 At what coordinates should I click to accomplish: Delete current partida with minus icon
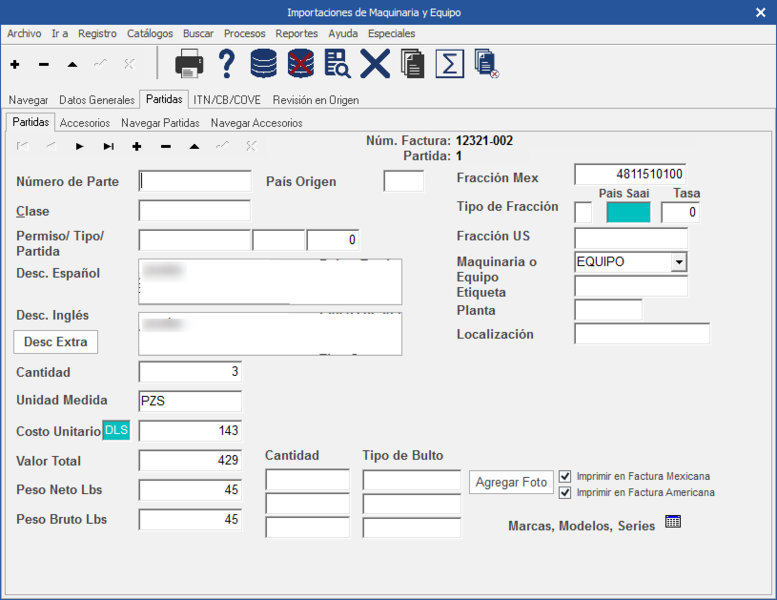pos(166,146)
